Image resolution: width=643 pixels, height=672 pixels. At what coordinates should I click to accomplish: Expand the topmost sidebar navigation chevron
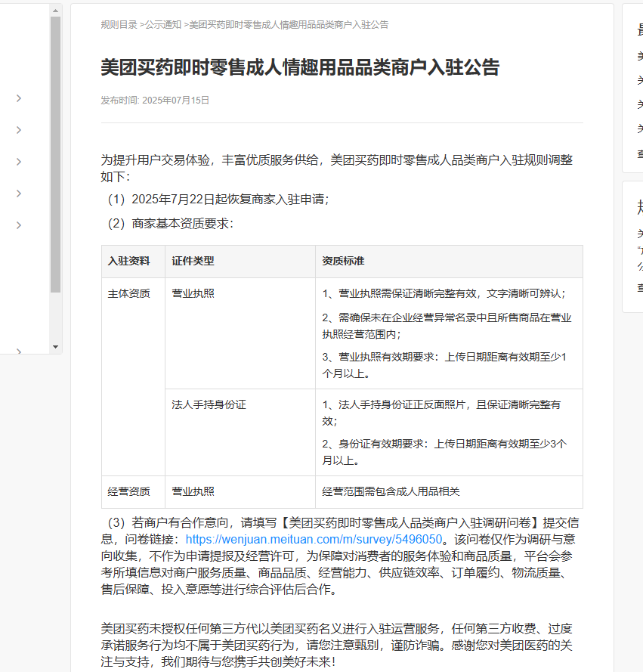click(18, 98)
